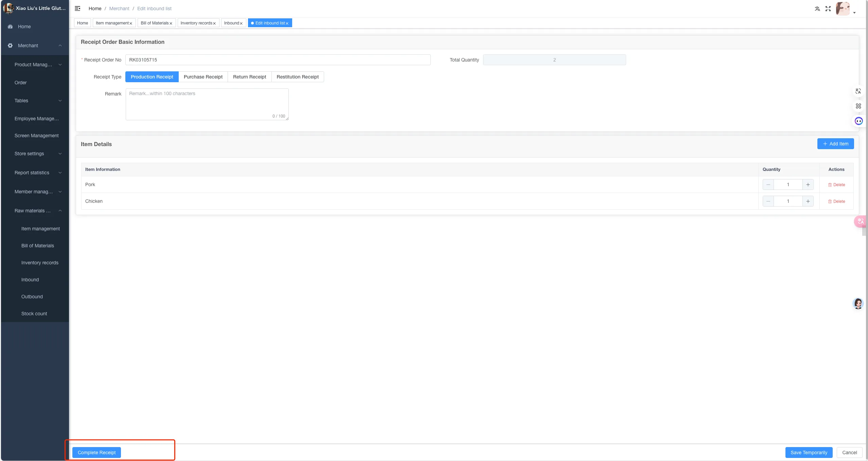Click the page vertical scrollbar

[867, 230]
